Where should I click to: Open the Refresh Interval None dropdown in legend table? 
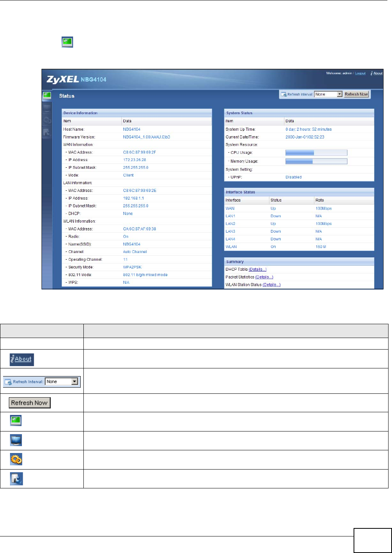tap(62, 381)
